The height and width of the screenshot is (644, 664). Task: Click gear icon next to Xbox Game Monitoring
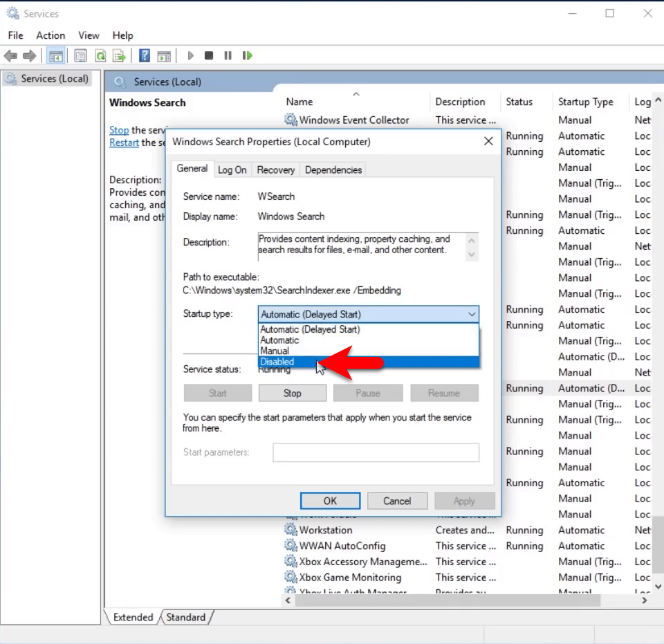point(290,577)
